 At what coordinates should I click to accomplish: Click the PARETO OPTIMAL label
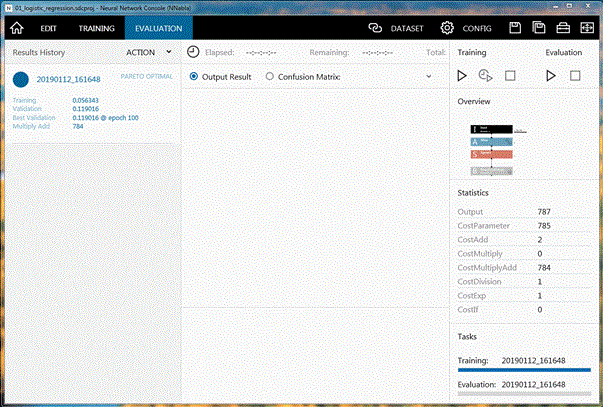(147, 76)
